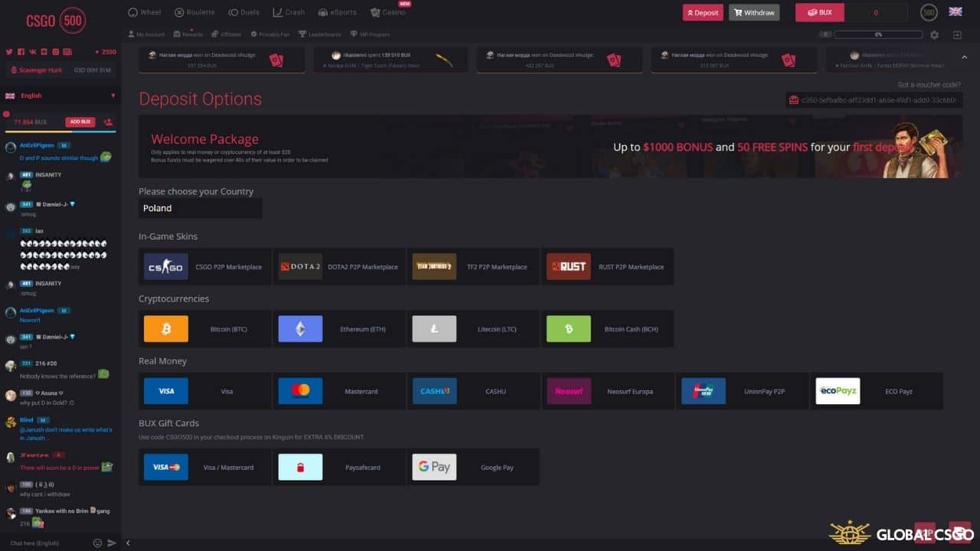Click the add friend icon near ADD BUX
This screenshot has height=551, width=980.
108,122
